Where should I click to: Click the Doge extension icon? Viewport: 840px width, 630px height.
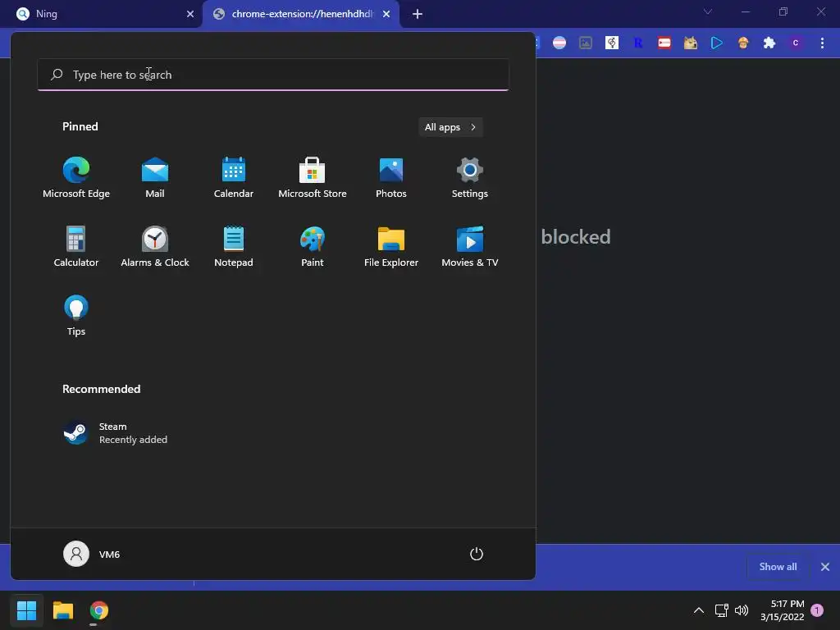tap(691, 43)
